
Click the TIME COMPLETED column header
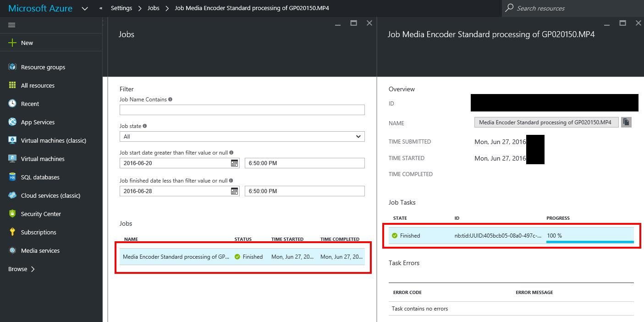(x=340, y=239)
